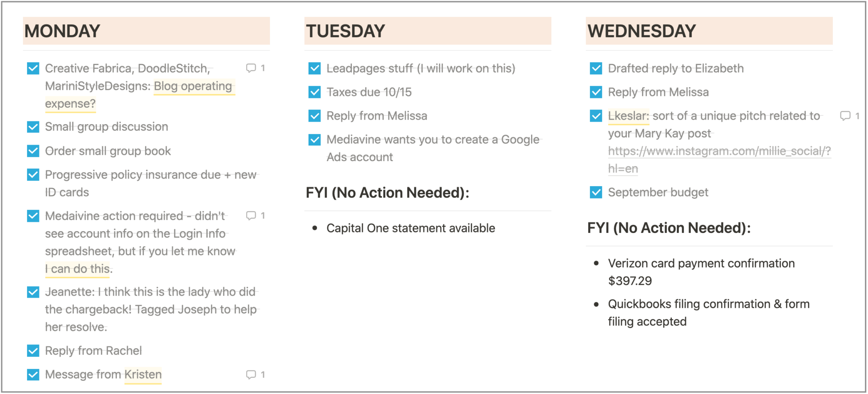This screenshot has width=868, height=394.
Task: Select the WEDNESDAY column heading
Action: [642, 31]
